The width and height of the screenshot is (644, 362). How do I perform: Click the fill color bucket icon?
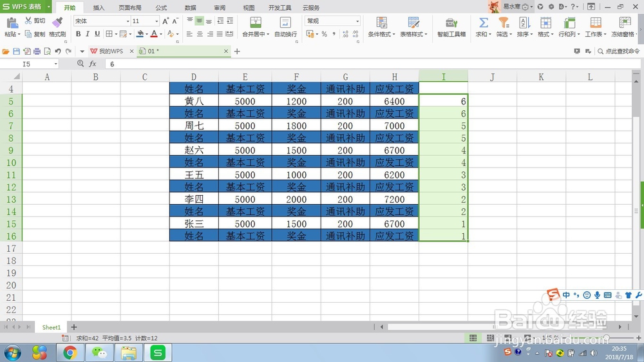point(140,33)
